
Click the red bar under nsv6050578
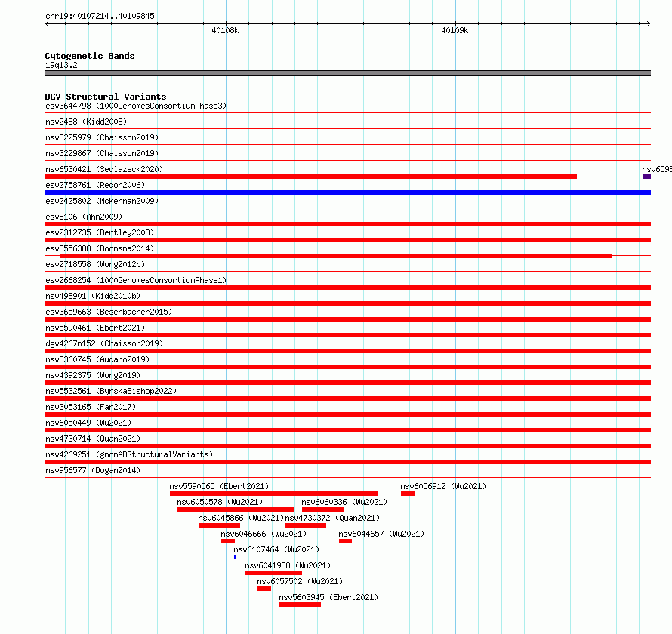tap(236, 509)
